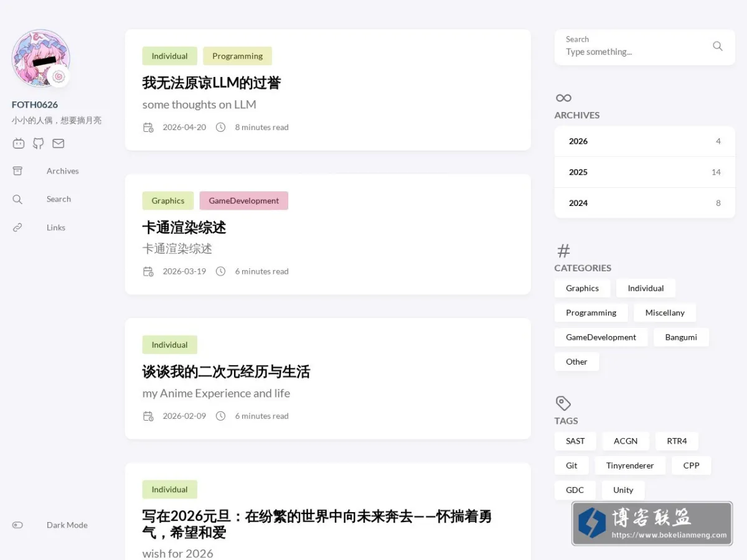Select the SAST tag
The image size is (747, 560).
pyautogui.click(x=575, y=441)
